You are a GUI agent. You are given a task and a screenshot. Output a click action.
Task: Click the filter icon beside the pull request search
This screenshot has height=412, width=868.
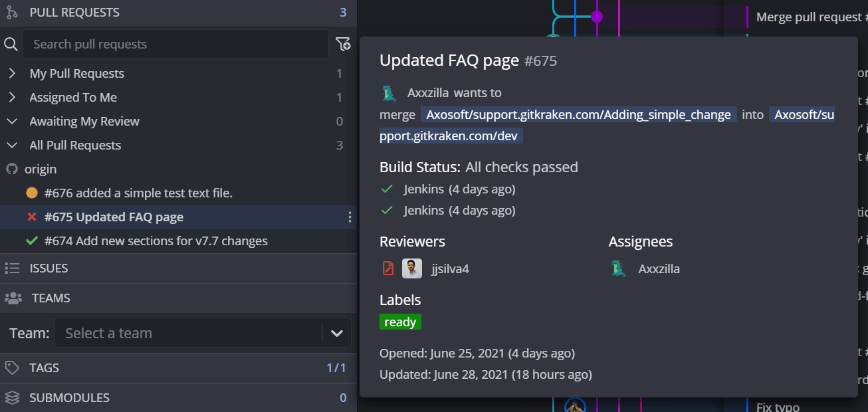point(343,43)
